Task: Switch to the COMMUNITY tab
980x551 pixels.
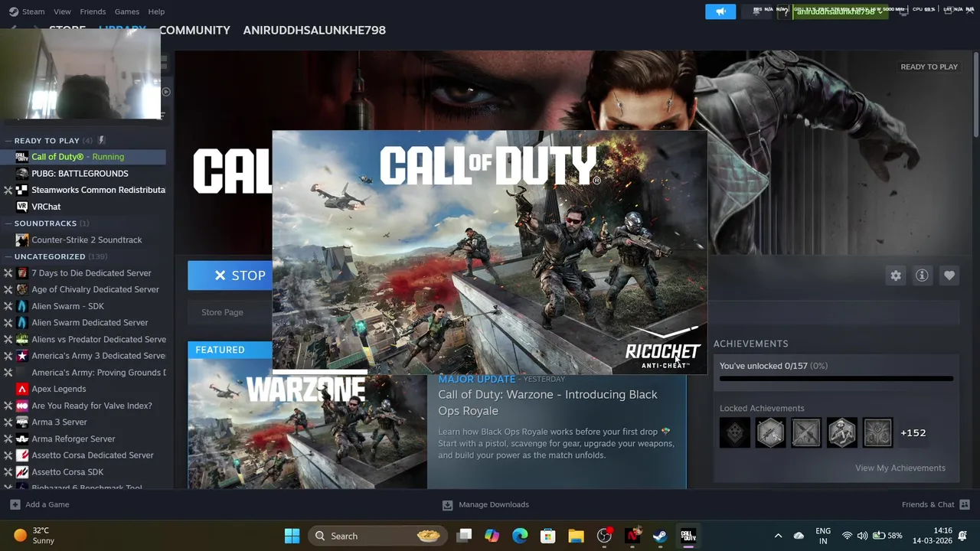Action: click(x=194, y=30)
